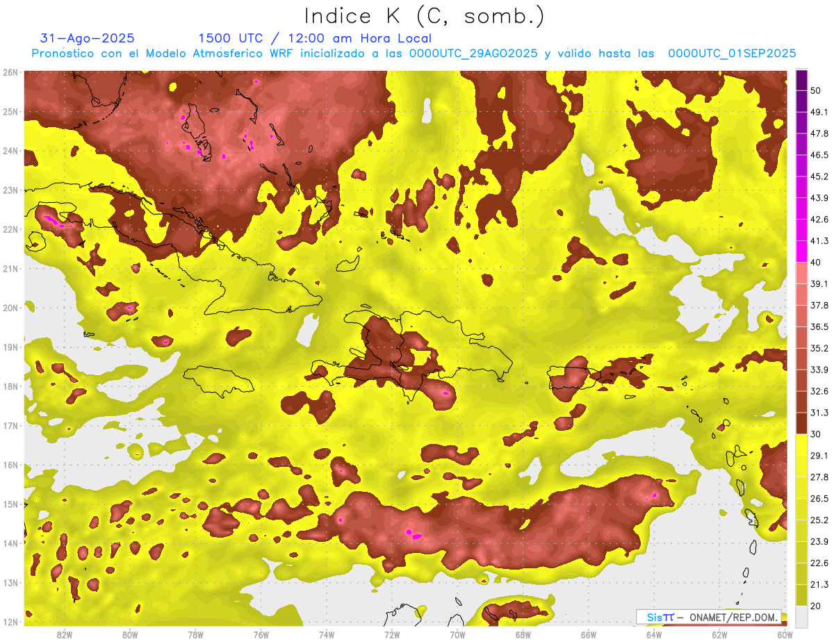Click the colorbar value "49.1"
The width and height of the screenshot is (834, 644).
click(819, 112)
